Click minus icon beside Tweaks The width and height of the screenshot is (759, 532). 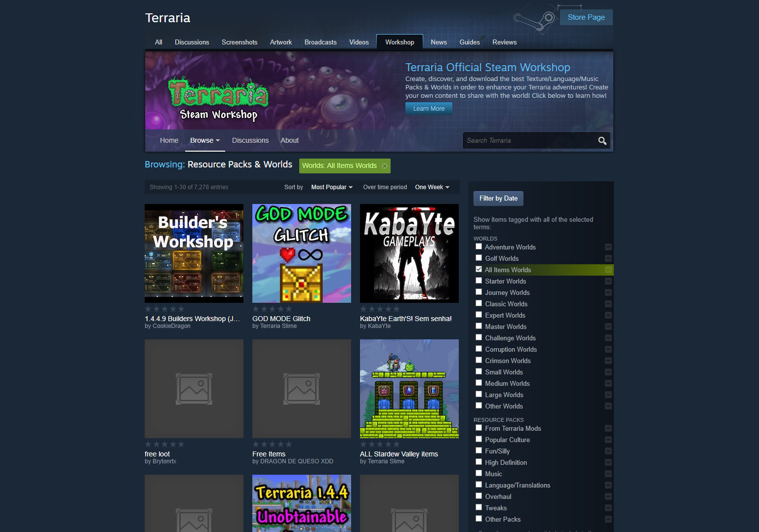tap(608, 508)
